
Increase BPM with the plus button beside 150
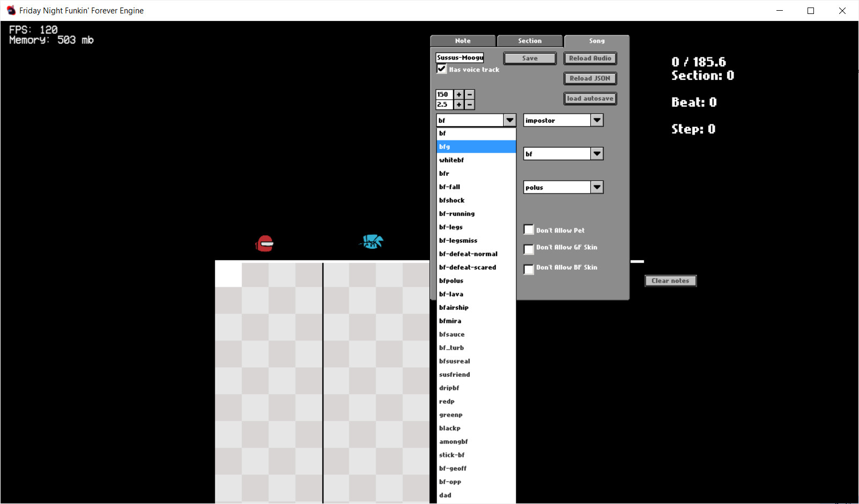(459, 94)
